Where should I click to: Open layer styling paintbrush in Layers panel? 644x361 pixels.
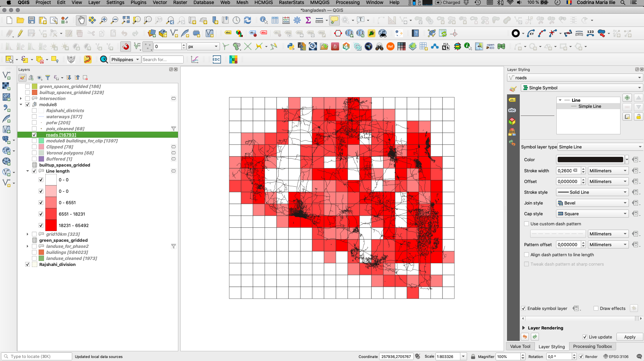click(x=22, y=78)
